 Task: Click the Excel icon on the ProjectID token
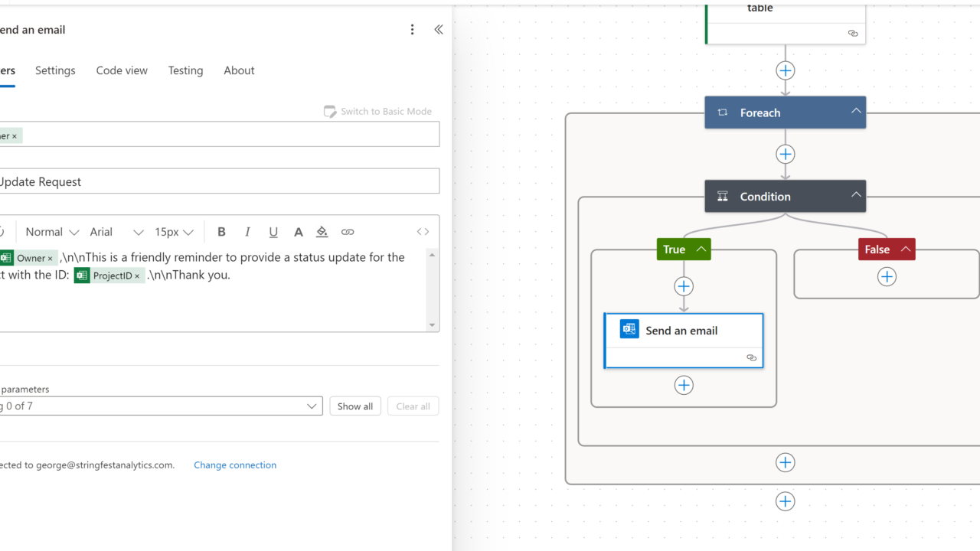click(x=82, y=275)
